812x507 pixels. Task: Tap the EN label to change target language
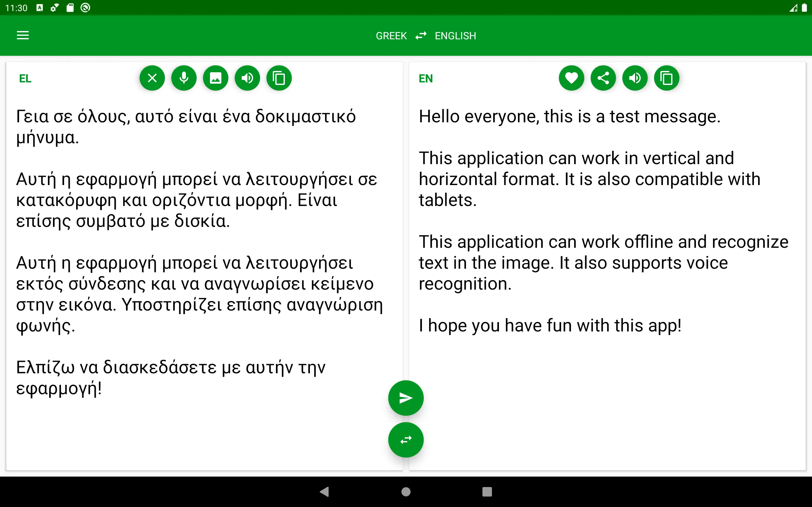(425, 78)
